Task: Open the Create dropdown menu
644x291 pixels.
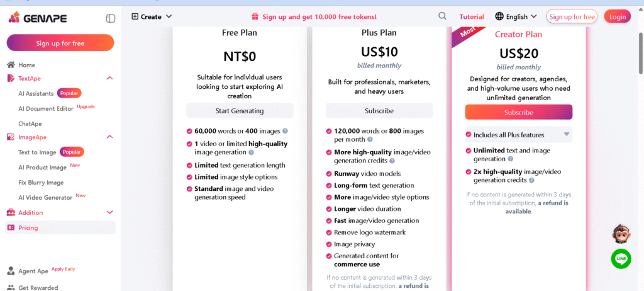Action: [152, 16]
